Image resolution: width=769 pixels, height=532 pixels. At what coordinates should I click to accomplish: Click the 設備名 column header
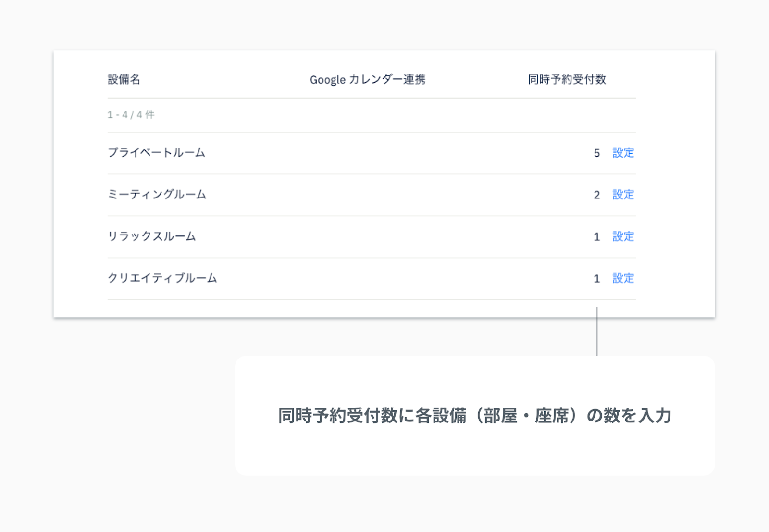124,79
